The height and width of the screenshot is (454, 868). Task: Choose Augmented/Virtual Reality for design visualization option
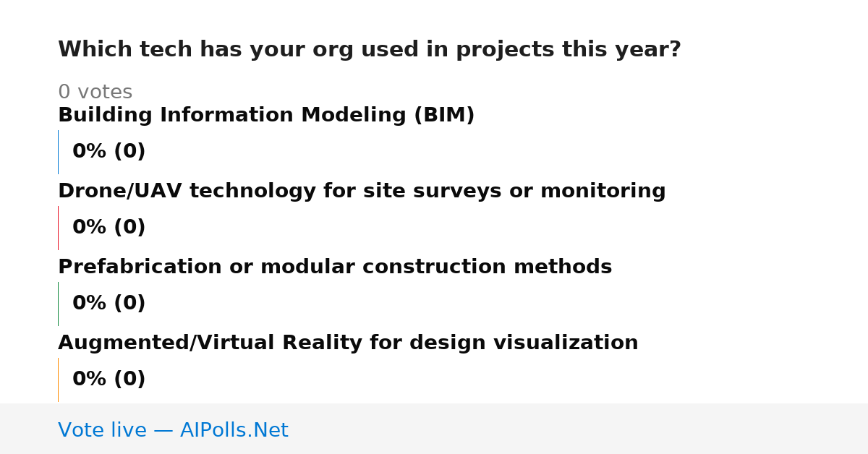pyautogui.click(x=348, y=343)
